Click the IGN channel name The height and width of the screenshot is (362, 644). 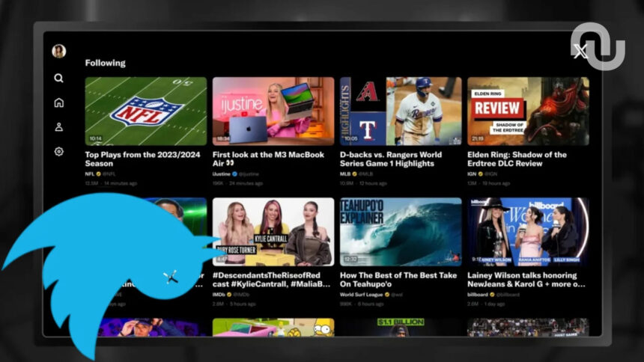pyautogui.click(x=472, y=174)
